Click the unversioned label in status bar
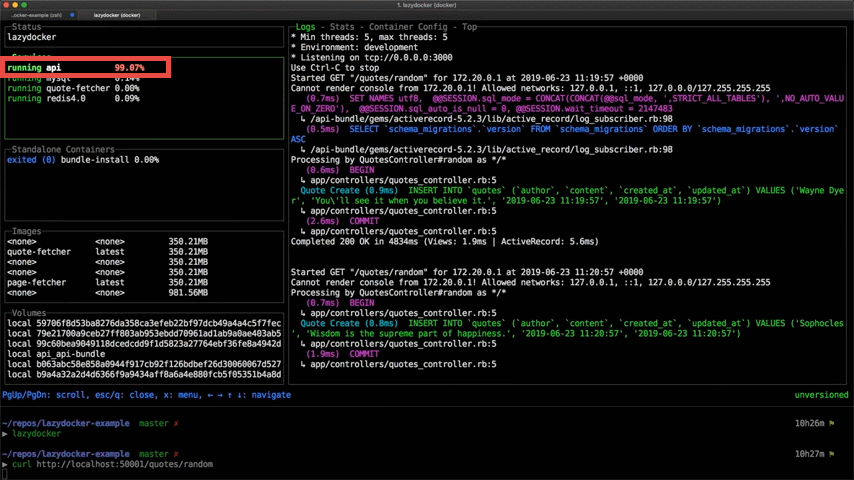Viewport: 854px width, 480px height. tap(821, 395)
